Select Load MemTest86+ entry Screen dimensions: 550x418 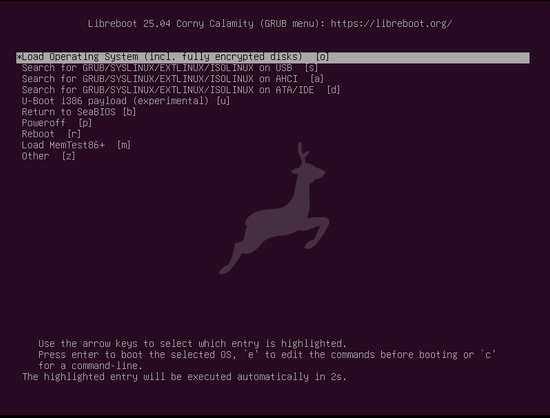tap(76, 145)
